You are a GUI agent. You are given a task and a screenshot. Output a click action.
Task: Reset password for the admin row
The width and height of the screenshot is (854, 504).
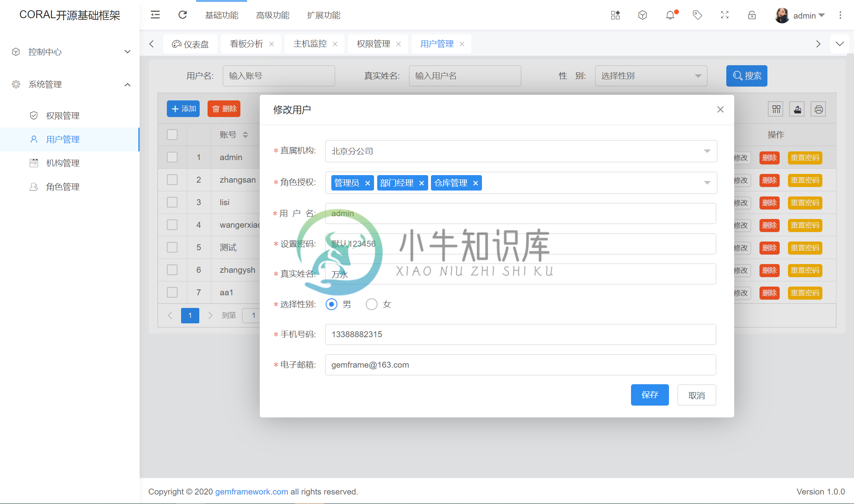click(x=805, y=158)
